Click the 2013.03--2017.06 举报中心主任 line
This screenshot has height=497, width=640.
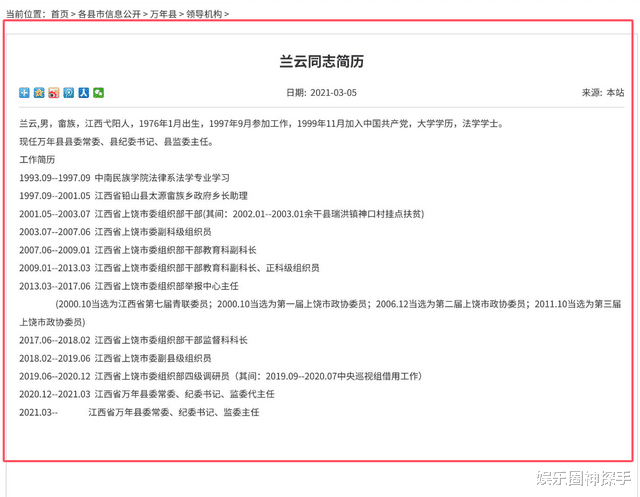[129, 286]
